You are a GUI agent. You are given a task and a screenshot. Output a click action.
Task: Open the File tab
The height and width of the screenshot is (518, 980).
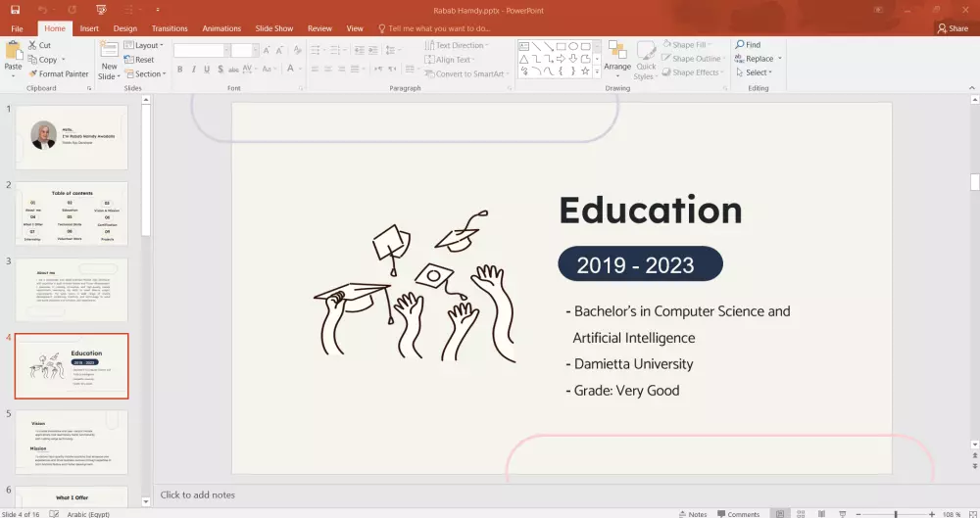(x=17, y=28)
